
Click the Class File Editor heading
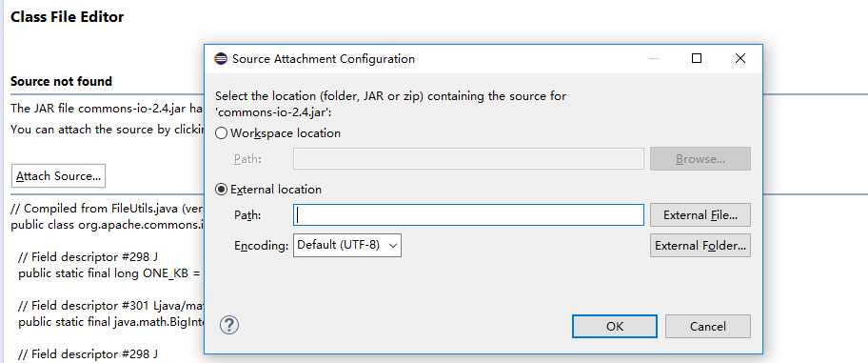pos(67,17)
